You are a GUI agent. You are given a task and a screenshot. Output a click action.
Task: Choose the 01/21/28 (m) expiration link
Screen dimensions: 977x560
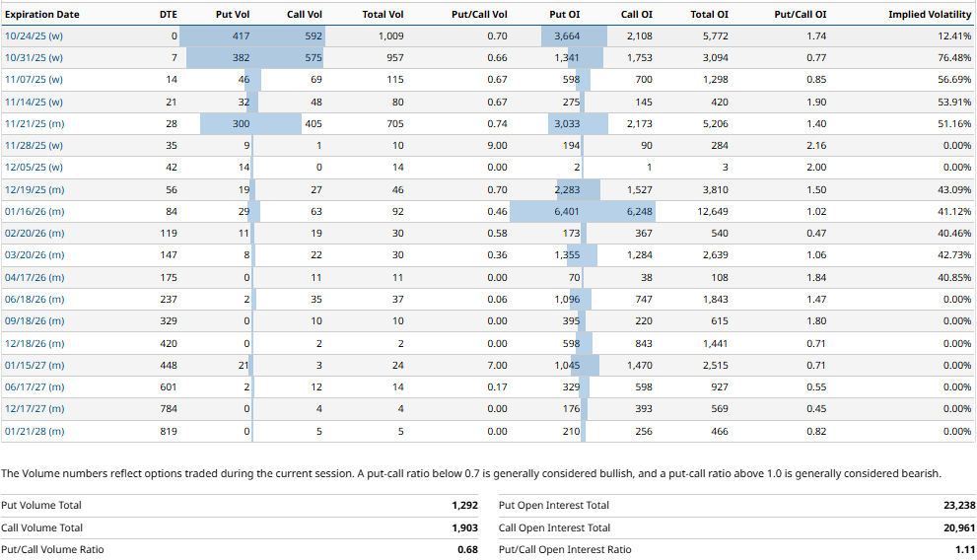coord(35,431)
